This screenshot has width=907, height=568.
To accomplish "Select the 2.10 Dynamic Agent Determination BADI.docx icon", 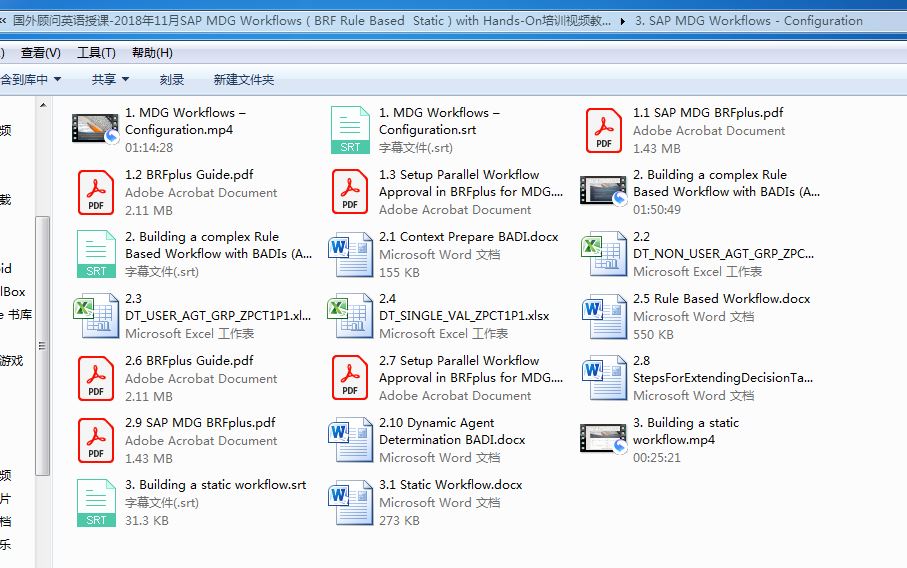I will (x=351, y=440).
